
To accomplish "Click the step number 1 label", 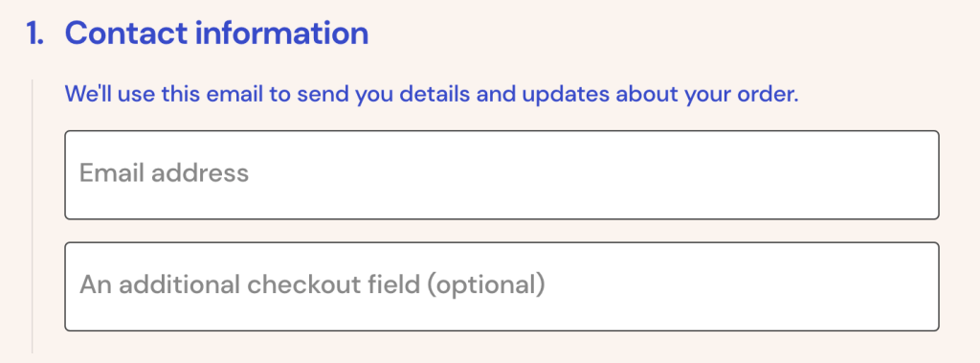I will (35, 34).
